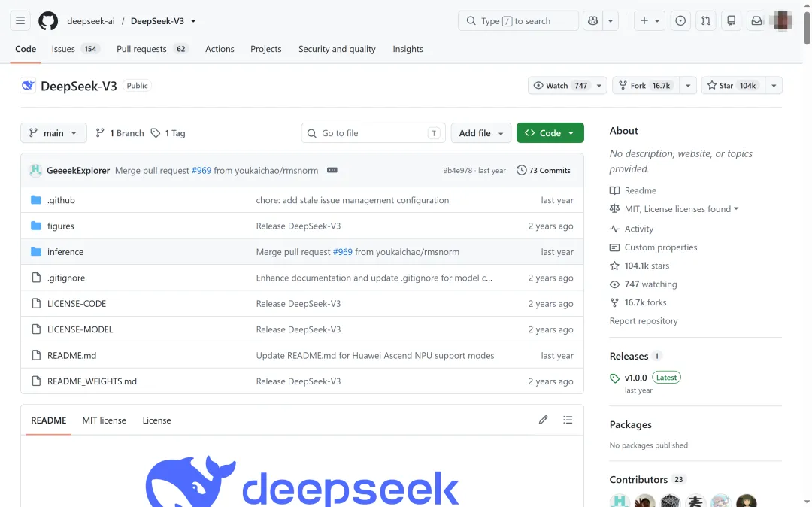
Task: Click the DeepSeek whale repository avatar
Action: point(28,86)
